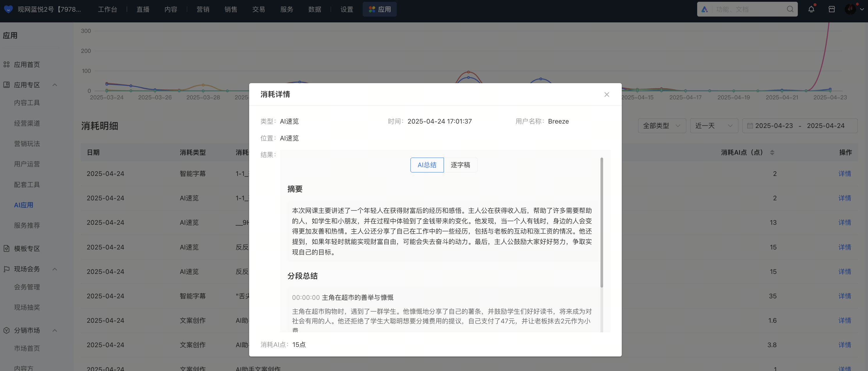Click the store box icon in header

pos(832,9)
